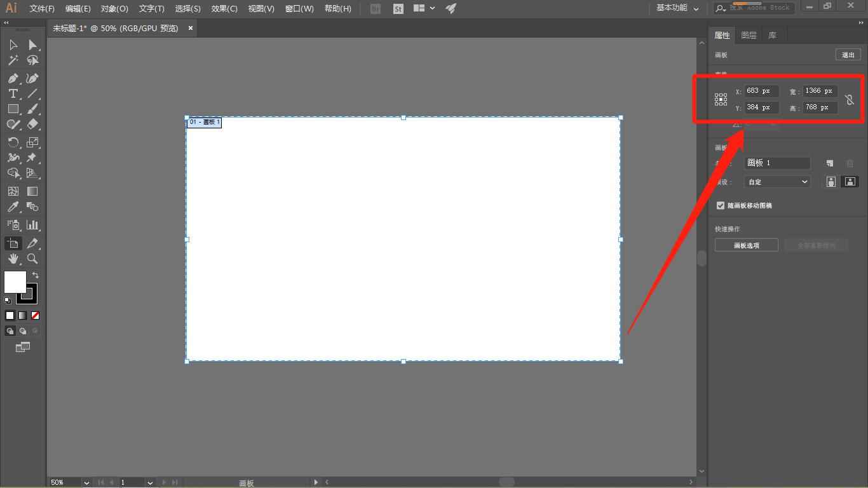
Task: Switch artboard to portrait orientation
Action: click(x=831, y=182)
